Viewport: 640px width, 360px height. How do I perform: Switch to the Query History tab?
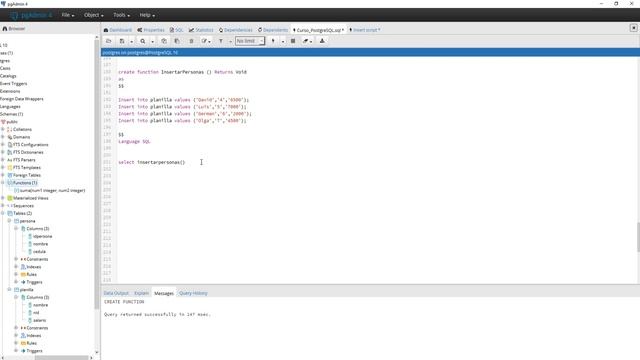click(x=193, y=293)
